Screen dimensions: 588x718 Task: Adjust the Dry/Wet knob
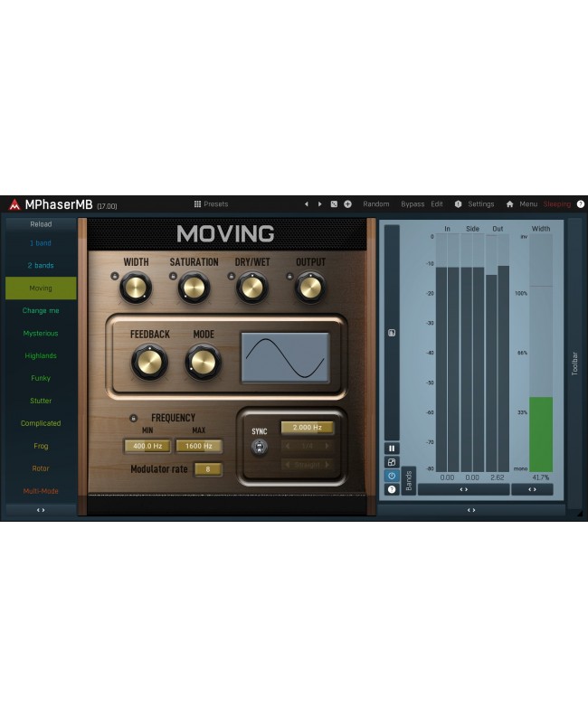click(x=251, y=288)
